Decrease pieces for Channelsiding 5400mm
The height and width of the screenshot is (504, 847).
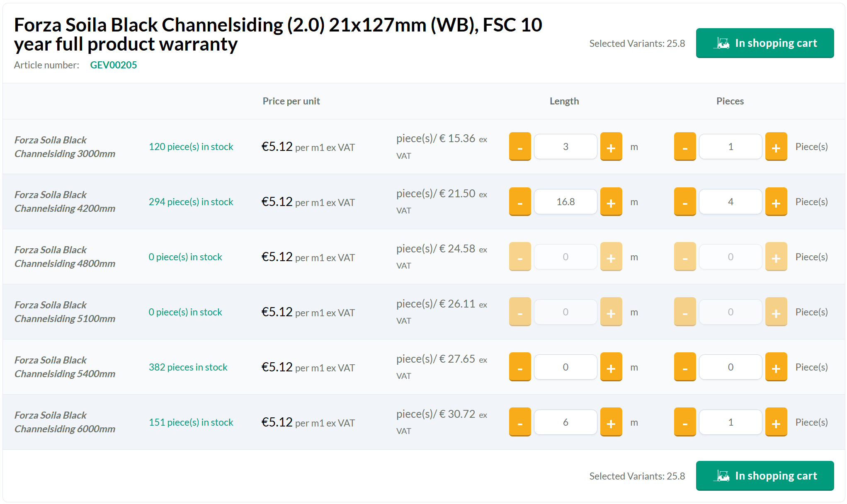pos(685,367)
